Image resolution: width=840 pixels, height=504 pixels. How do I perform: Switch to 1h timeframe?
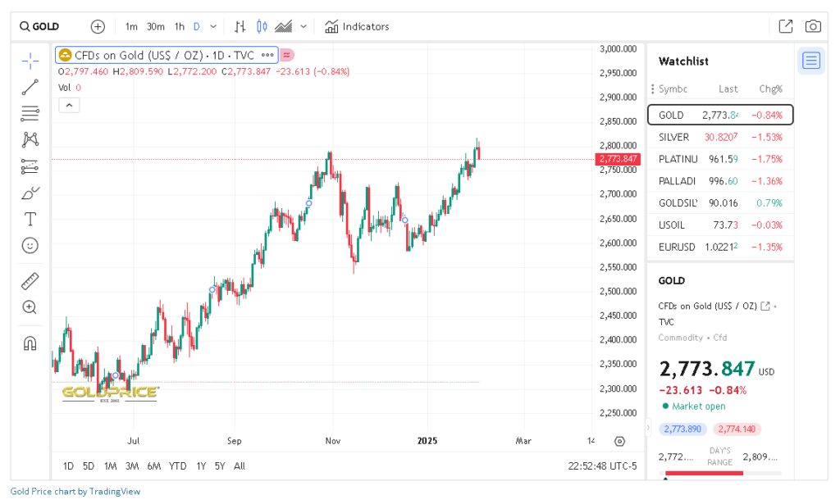180,26
